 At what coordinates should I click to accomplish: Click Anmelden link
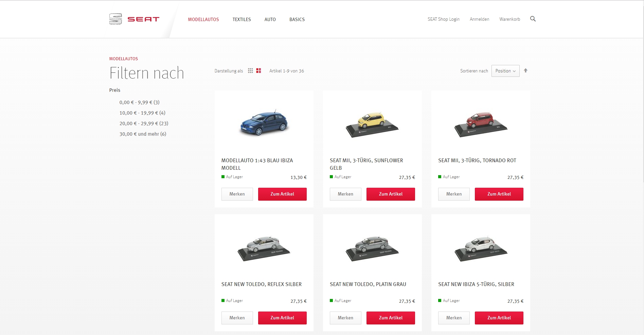click(x=479, y=19)
